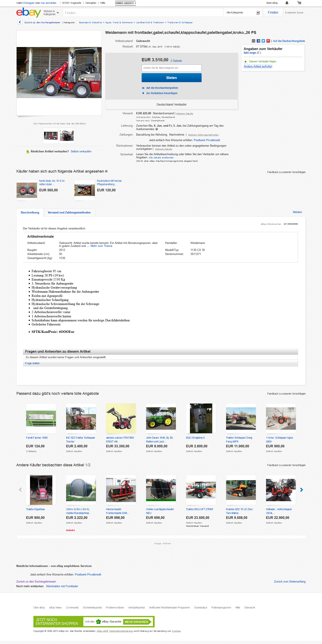
Task: Select the second small listing thumbnail
Action: [x=67, y=136]
